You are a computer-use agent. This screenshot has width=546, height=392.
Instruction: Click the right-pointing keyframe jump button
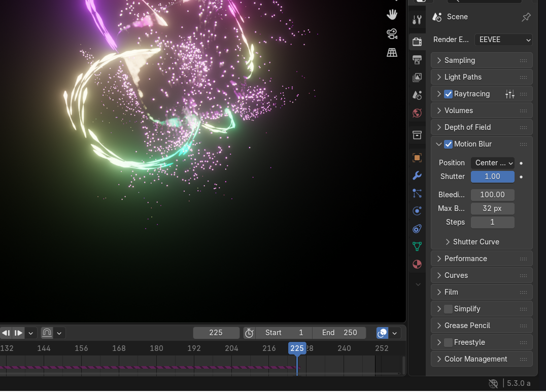pos(18,333)
